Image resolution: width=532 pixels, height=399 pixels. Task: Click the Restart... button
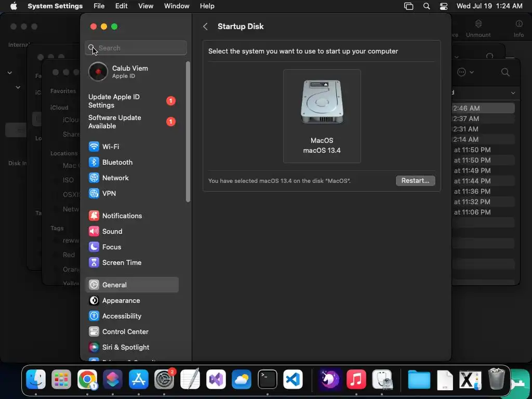pos(415,180)
